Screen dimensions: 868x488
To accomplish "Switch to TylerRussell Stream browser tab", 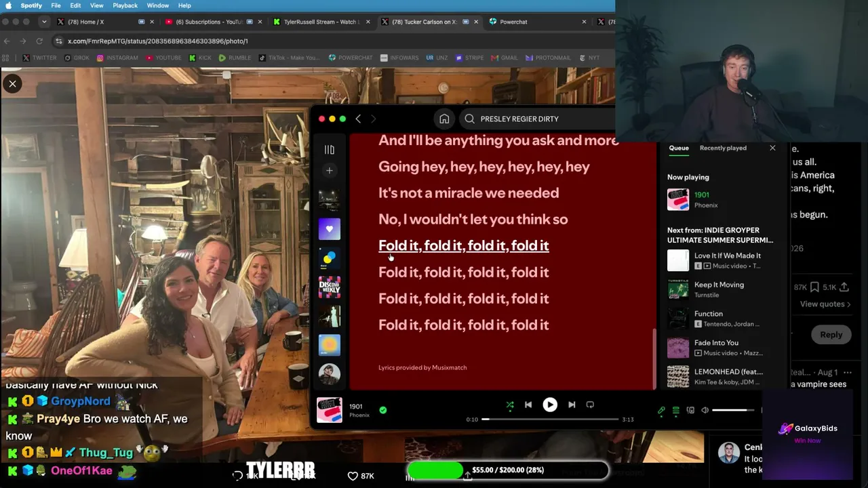I will pyautogui.click(x=320, y=22).
